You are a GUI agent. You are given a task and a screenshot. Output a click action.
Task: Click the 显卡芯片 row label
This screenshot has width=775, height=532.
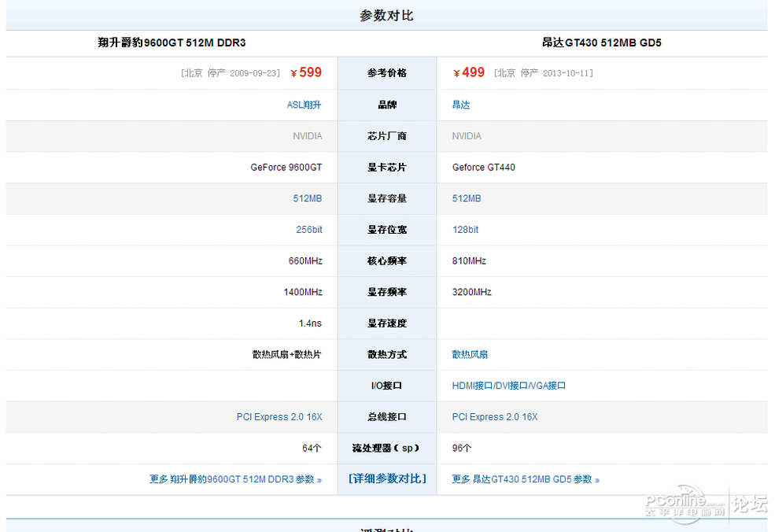pos(387,167)
